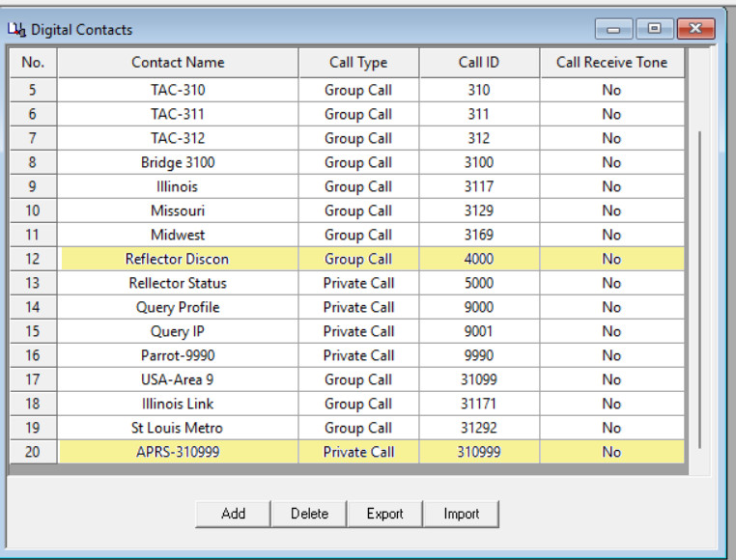Click the Call ID column header
736x560 pixels.
pos(479,63)
